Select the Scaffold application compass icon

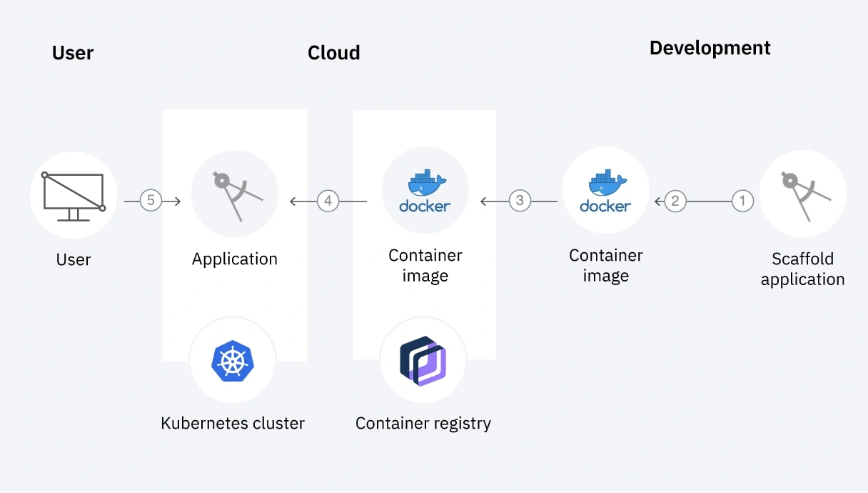point(802,194)
